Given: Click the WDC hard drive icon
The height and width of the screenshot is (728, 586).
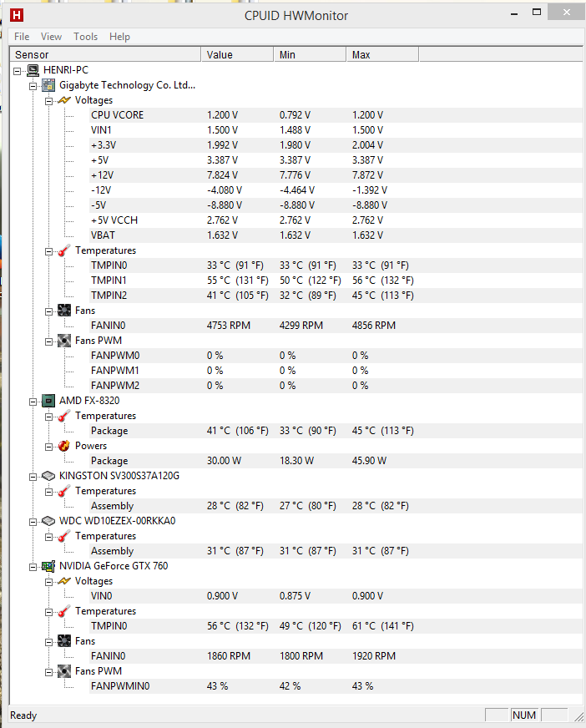Looking at the screenshot, I should [x=48, y=521].
